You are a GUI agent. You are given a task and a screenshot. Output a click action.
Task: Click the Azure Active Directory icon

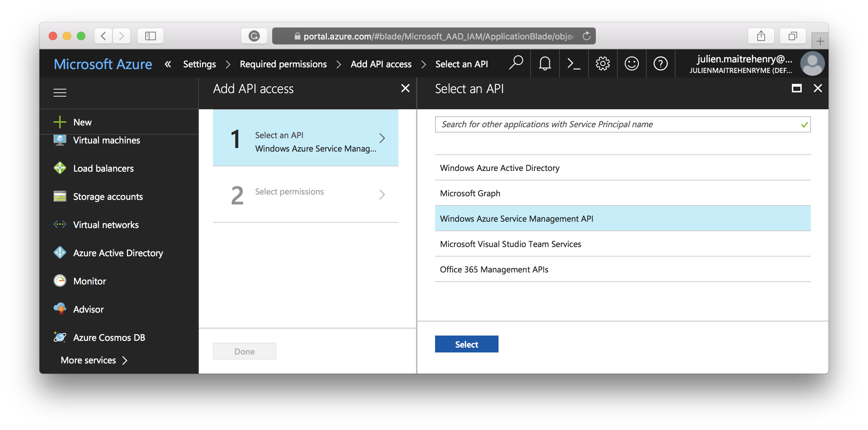(x=60, y=252)
